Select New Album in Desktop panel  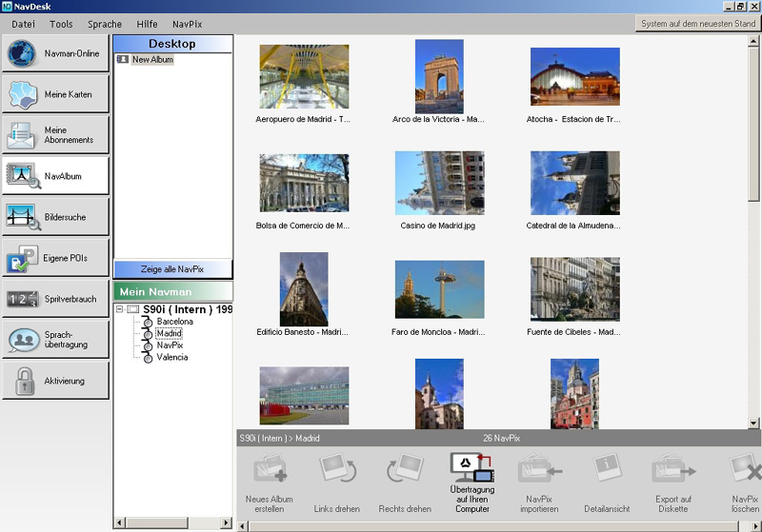(152, 59)
